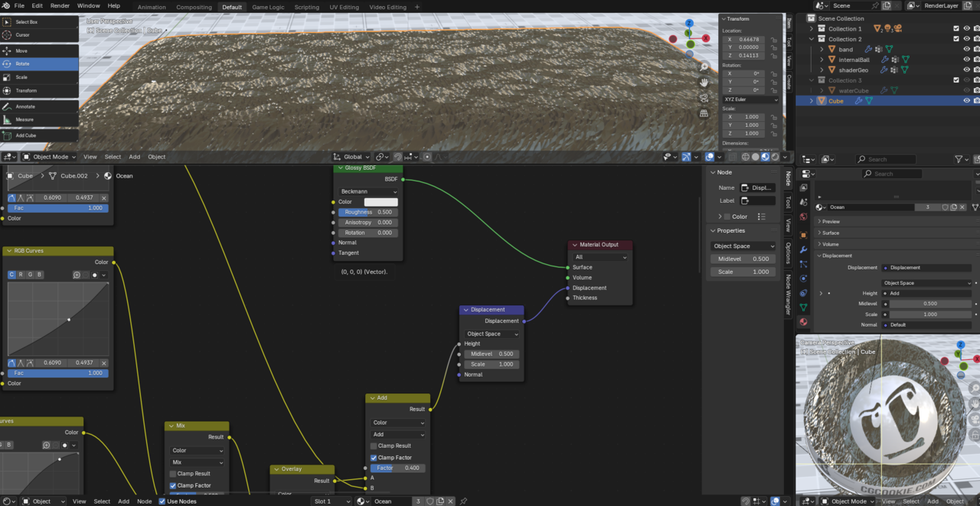
Task: Open the Glossy BSDF color swatch
Action: tap(380, 201)
